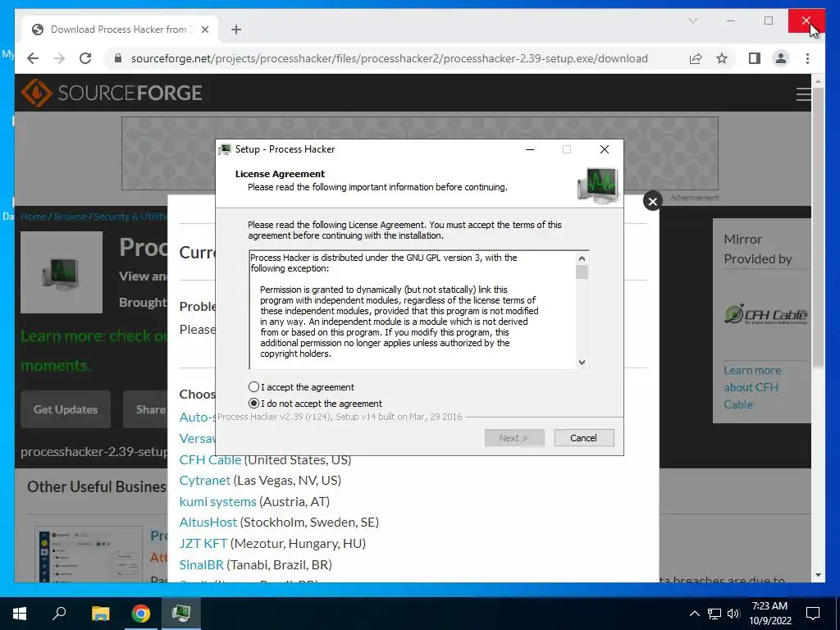840x630 pixels.
Task: Bookmark this page with the star icon
Action: tap(722, 58)
